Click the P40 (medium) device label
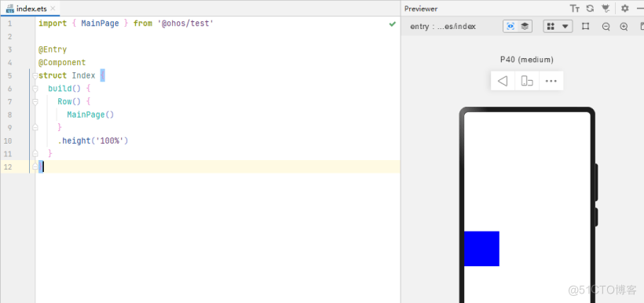 526,60
